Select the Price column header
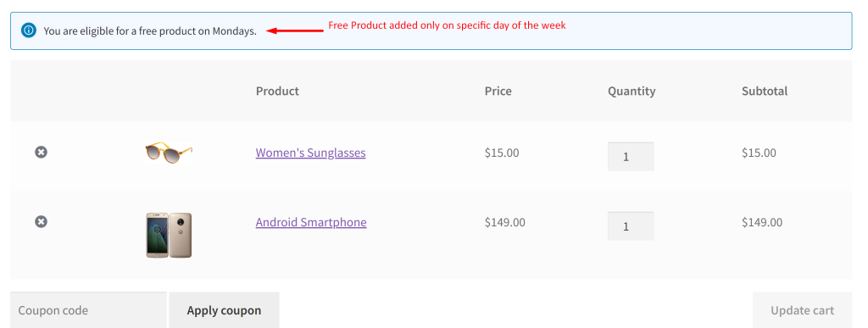868x328 pixels. click(x=498, y=91)
